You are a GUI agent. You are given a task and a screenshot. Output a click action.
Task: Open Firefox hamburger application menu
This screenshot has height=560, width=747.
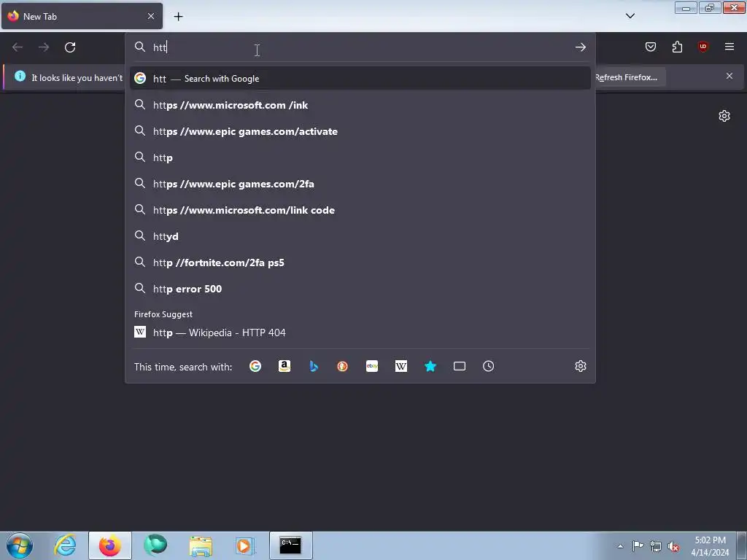[x=729, y=47]
